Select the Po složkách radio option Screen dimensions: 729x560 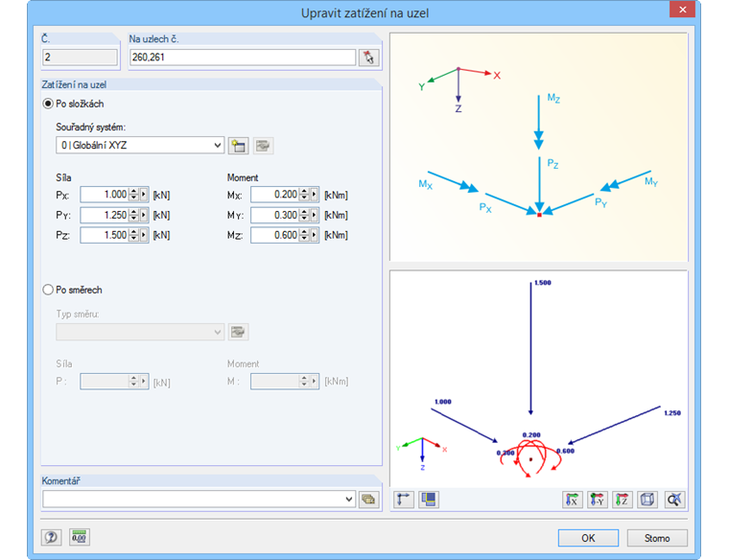coord(48,105)
